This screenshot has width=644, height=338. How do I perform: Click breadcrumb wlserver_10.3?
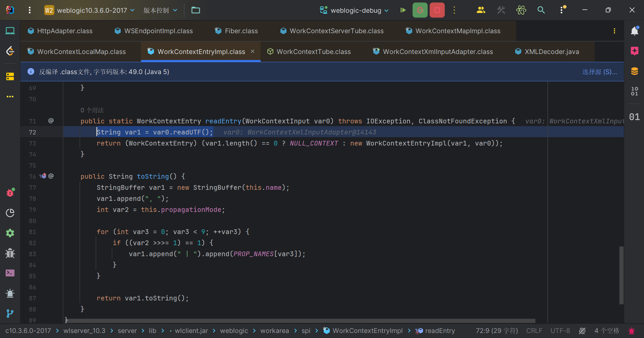pos(84,331)
